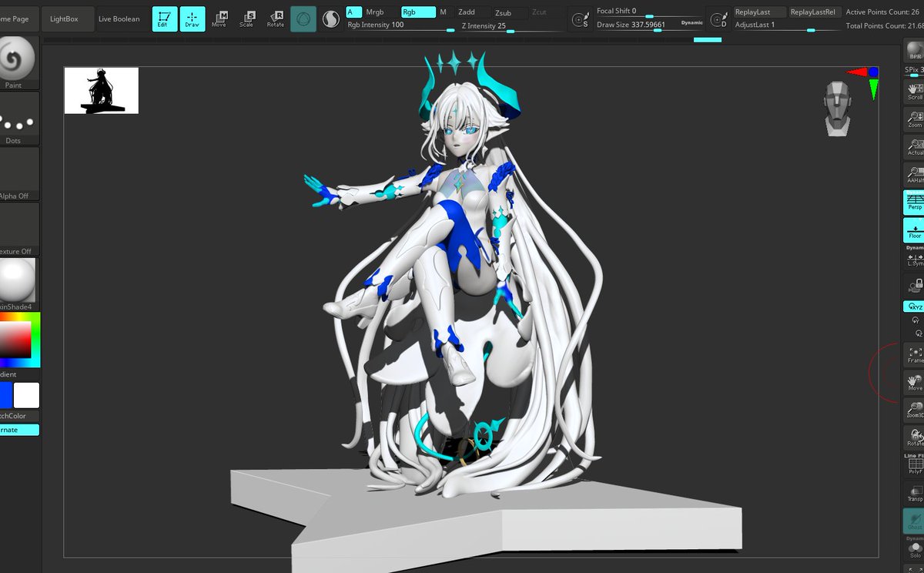
Task: Enable Zcut mode
Action: click(546, 12)
